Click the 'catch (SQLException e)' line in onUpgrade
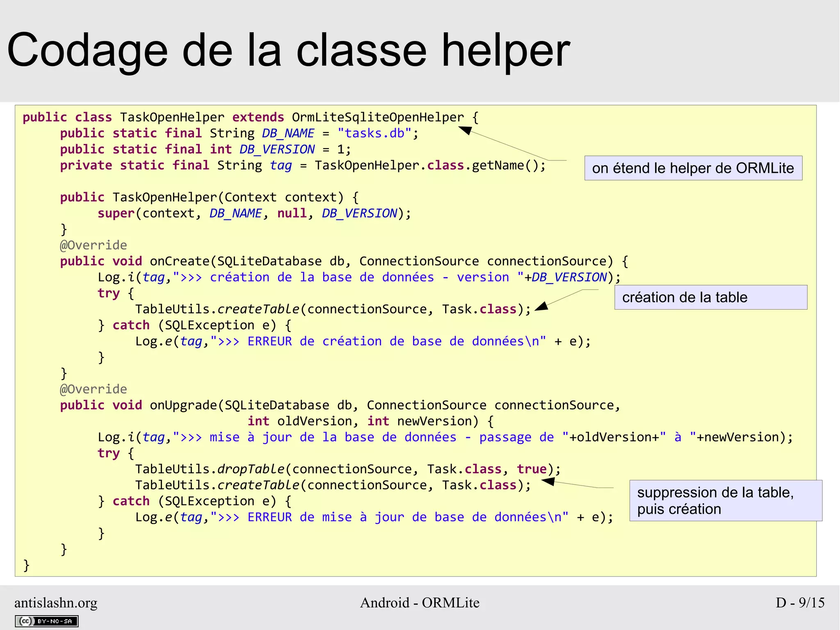Viewport: 840px width, 630px height. click(195, 502)
